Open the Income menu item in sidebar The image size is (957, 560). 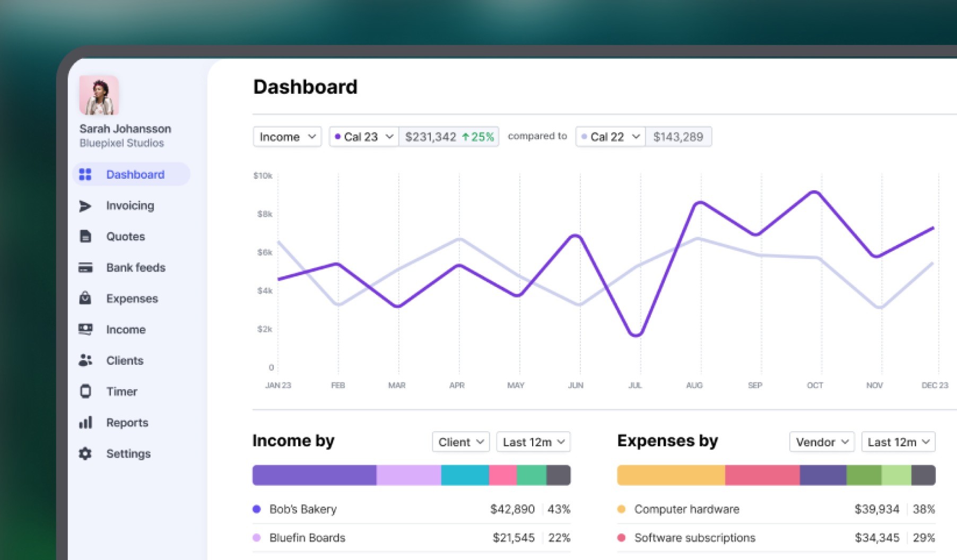[x=126, y=329]
